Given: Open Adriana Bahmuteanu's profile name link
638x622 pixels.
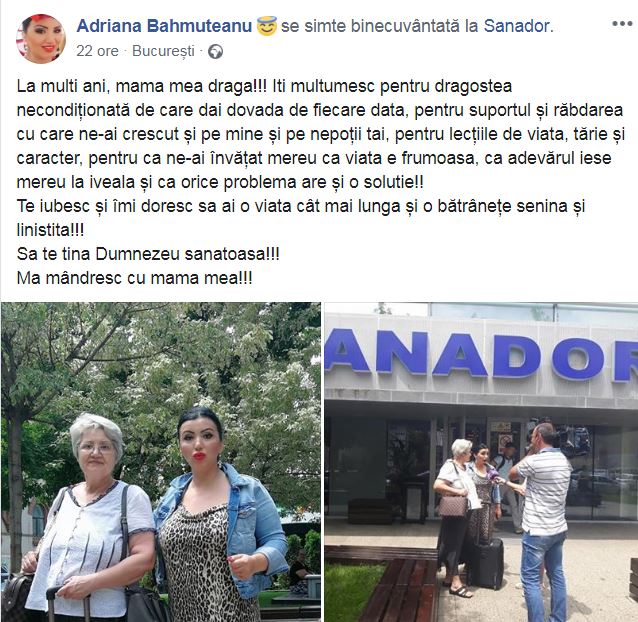Looking at the screenshot, I should pyautogui.click(x=164, y=26).
